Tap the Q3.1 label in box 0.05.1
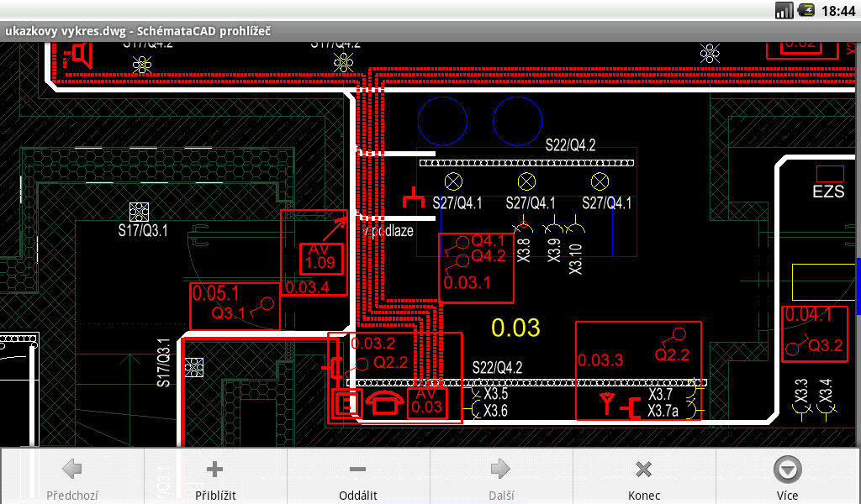Screen dimensions: 861x504 229,313
